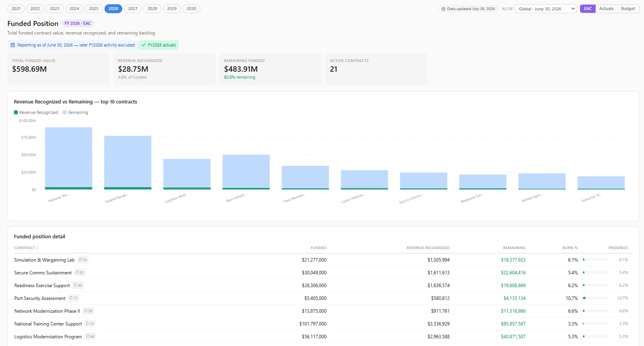Viewport: 644px width, 346px height.
Task: Sort the table by Burn % column
Action: [570, 248]
